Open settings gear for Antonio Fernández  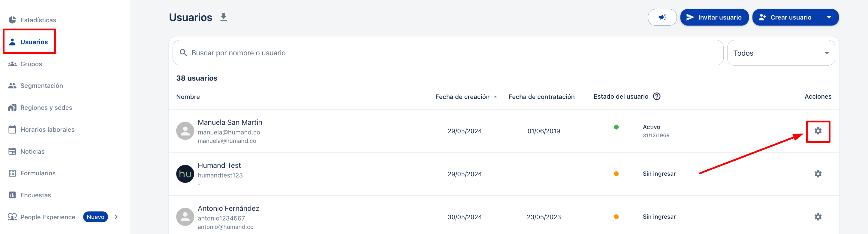818,217
